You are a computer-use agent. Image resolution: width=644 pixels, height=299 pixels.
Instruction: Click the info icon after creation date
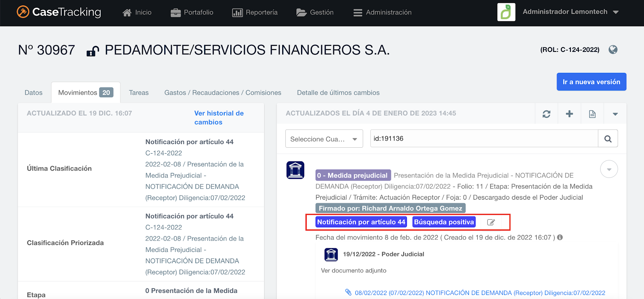pos(560,237)
